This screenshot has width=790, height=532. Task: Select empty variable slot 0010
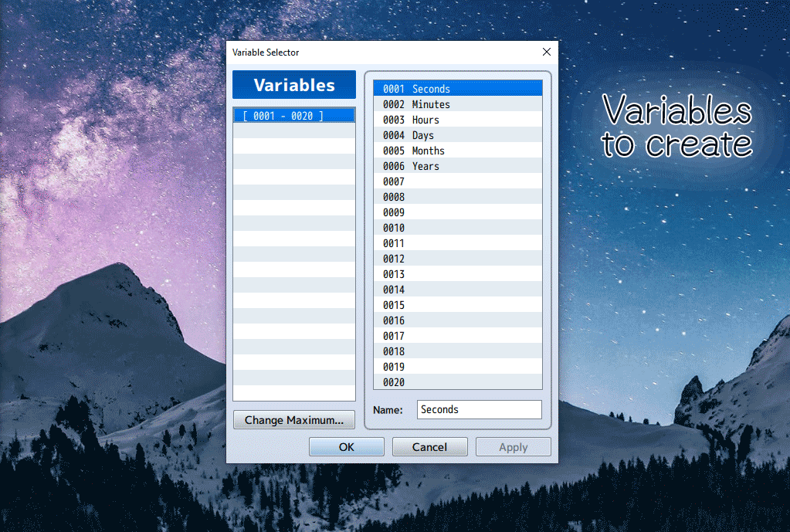[x=457, y=227]
